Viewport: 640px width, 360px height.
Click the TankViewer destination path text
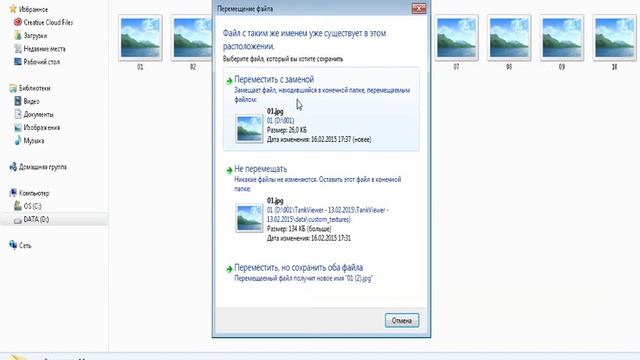click(328, 215)
